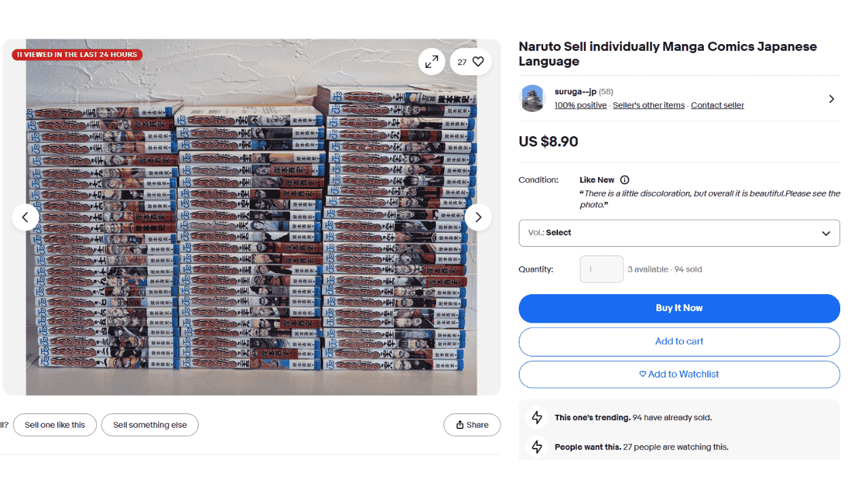Click Sell one like this
Image resolution: width=868 pixels, height=488 pixels.
pos(55,425)
